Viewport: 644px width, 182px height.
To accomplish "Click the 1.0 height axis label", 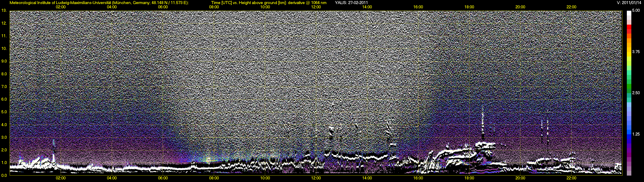I will (x=4, y=163).
